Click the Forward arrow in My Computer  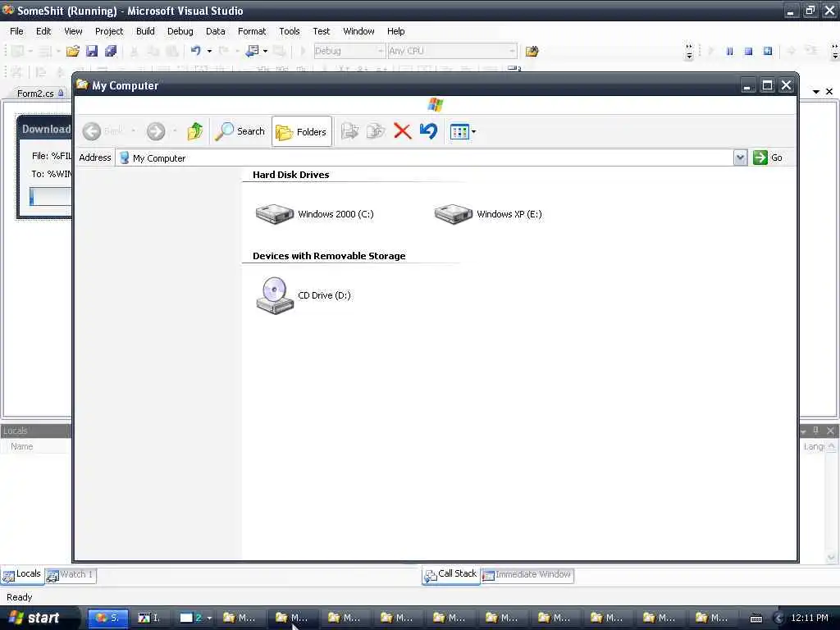coord(156,131)
